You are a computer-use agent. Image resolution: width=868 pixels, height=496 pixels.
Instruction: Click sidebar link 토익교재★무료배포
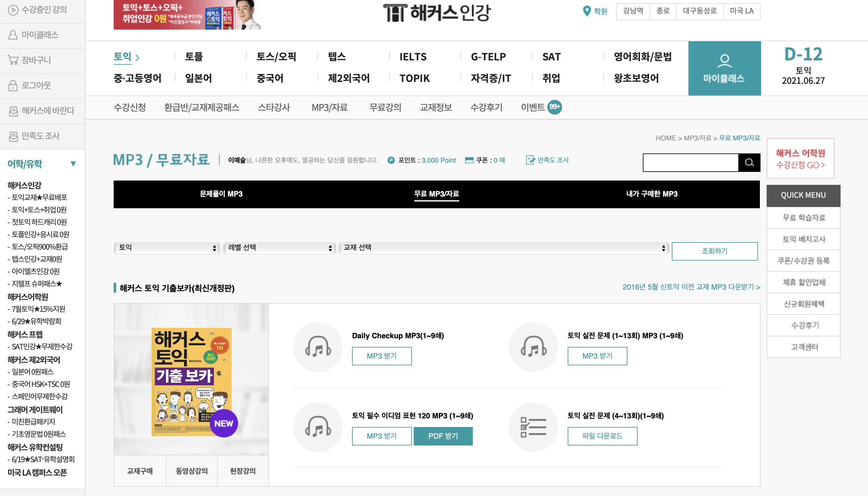click(x=39, y=197)
